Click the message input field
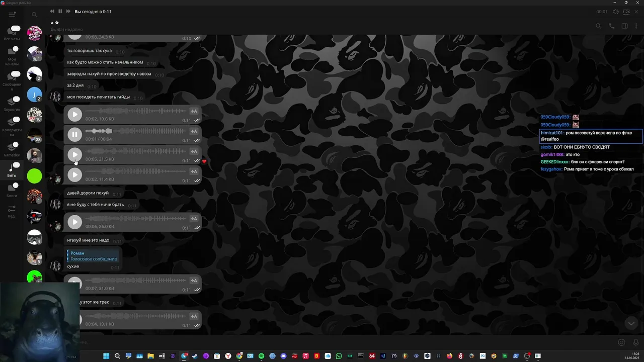The width and height of the screenshot is (644, 362). coord(347,342)
